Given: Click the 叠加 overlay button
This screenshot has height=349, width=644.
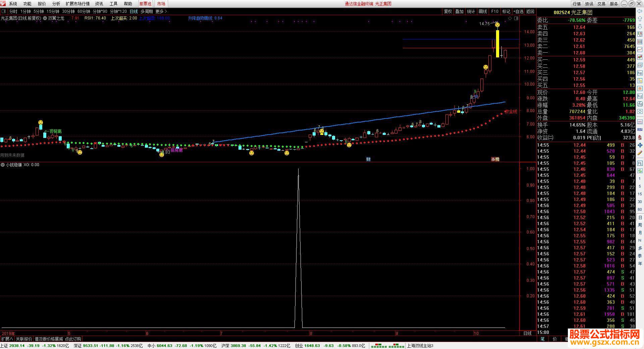Looking at the screenshot, I should [x=460, y=11].
